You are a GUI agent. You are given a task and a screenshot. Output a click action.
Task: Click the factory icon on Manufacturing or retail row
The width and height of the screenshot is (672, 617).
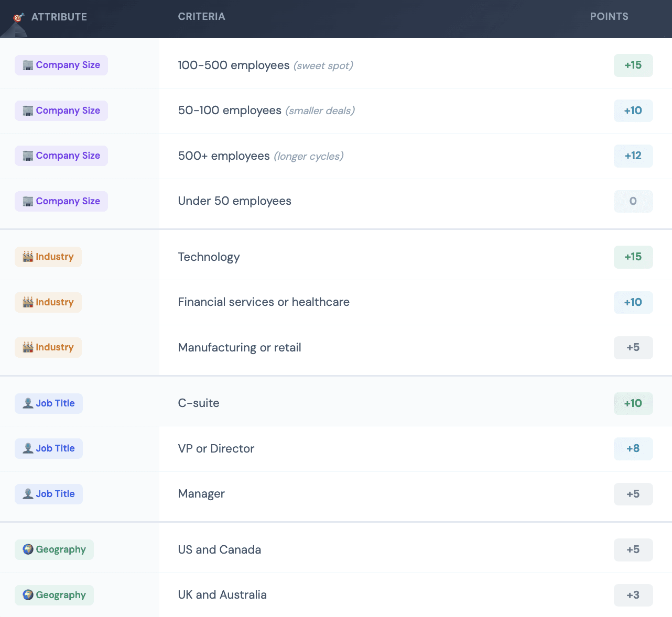[28, 347]
